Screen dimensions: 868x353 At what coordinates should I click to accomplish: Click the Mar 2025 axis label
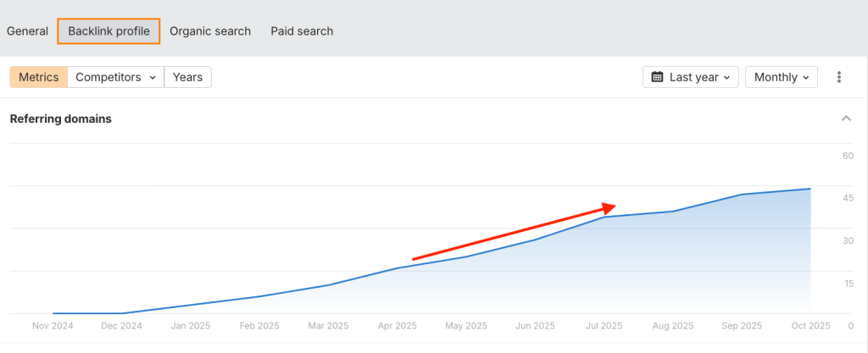(328, 326)
